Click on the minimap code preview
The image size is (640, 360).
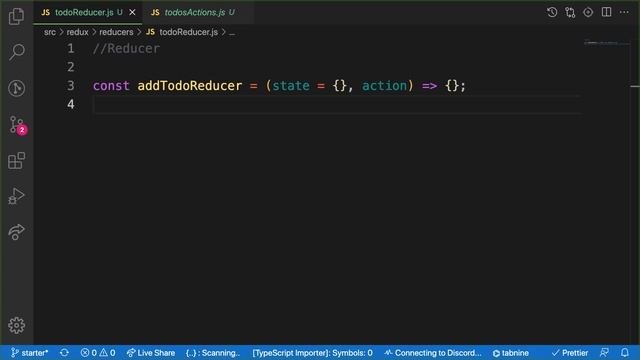[606, 42]
